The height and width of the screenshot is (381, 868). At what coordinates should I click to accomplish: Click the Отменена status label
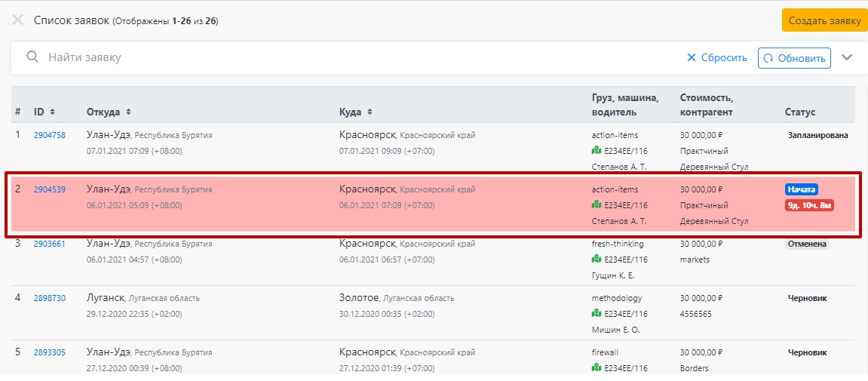[x=807, y=244]
